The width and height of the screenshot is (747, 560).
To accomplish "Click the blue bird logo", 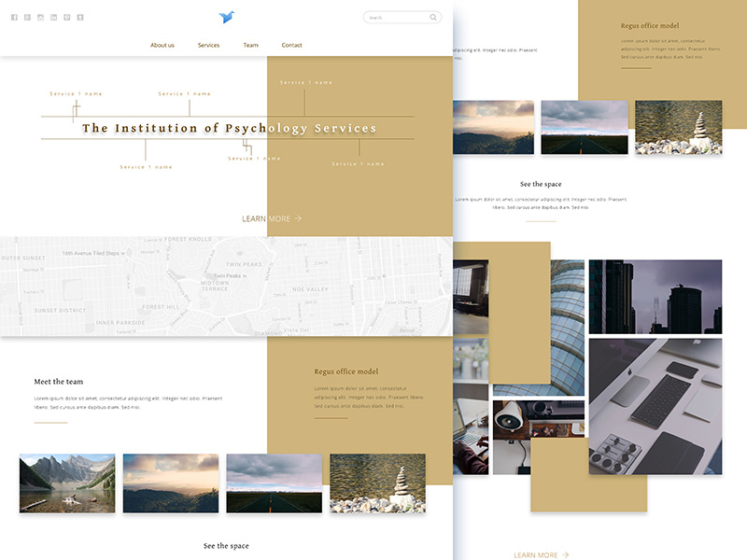I will pos(226,16).
